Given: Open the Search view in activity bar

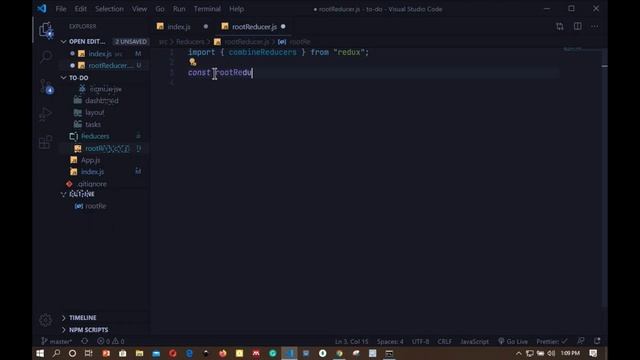Looking at the screenshot, I should tap(46, 57).
